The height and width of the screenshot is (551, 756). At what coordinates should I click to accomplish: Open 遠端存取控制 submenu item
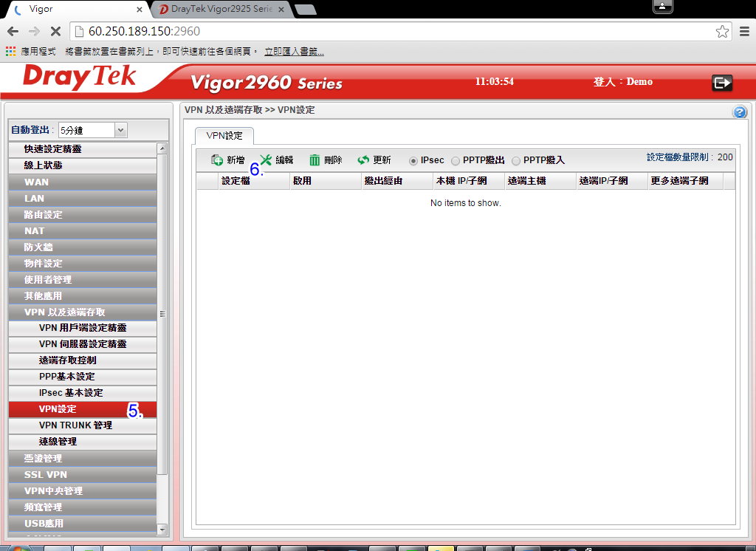[x=83, y=360]
